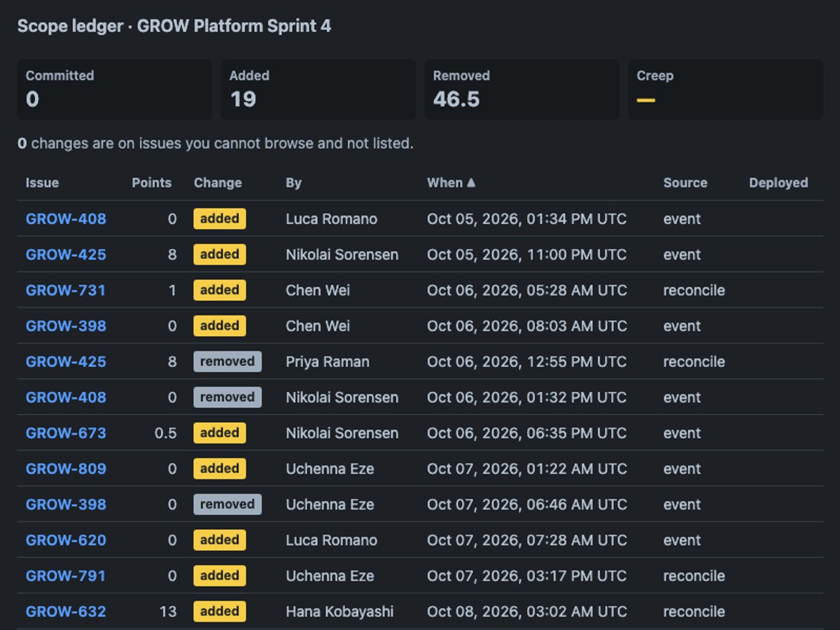This screenshot has height=630, width=840.
Task: Click the ascending sort arrow next to When
Action: point(471,183)
